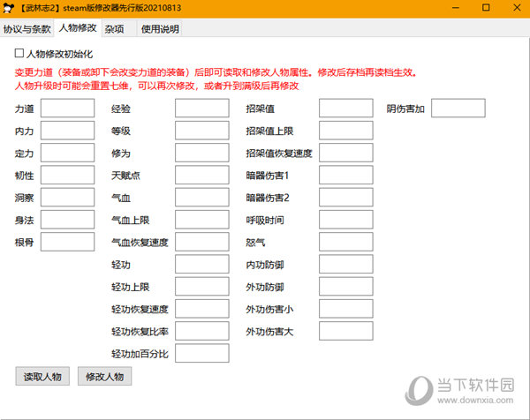Activate the 暗器伤害1 field
Screen dimensions: 530x420
(x=346, y=175)
